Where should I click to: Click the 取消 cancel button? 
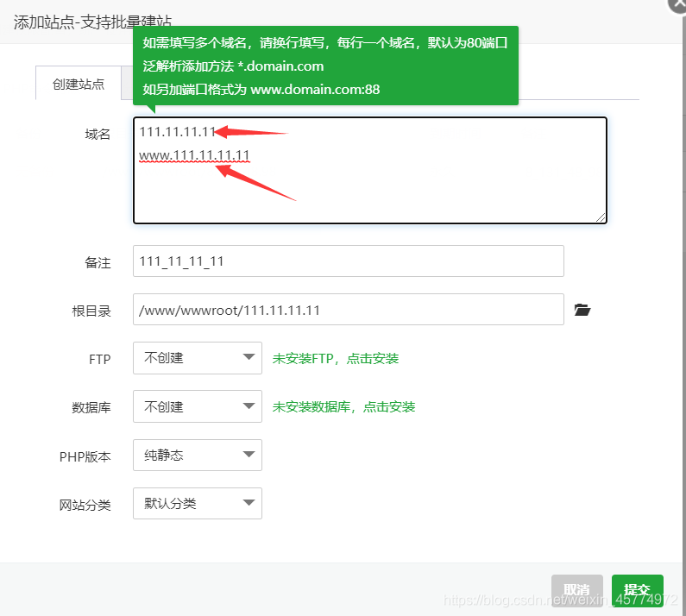coord(577,590)
